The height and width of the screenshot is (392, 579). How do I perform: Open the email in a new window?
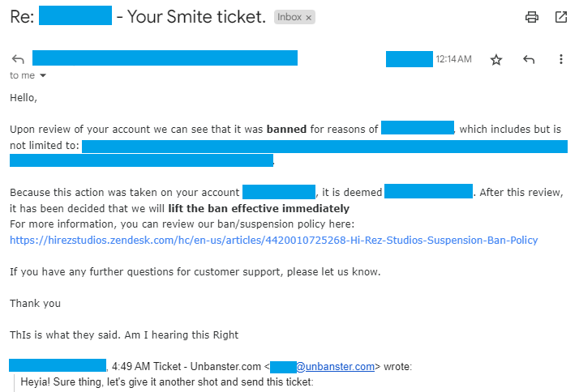(x=561, y=17)
